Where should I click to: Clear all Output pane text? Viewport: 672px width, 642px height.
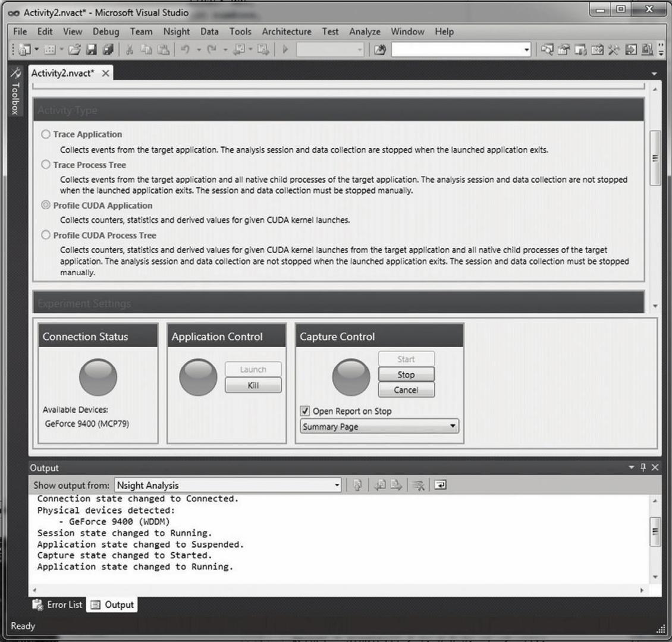(x=418, y=485)
